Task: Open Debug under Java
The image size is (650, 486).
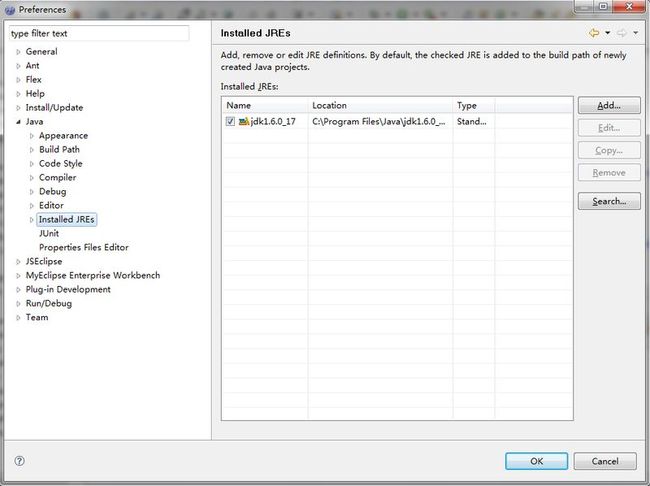Action: coord(53,191)
